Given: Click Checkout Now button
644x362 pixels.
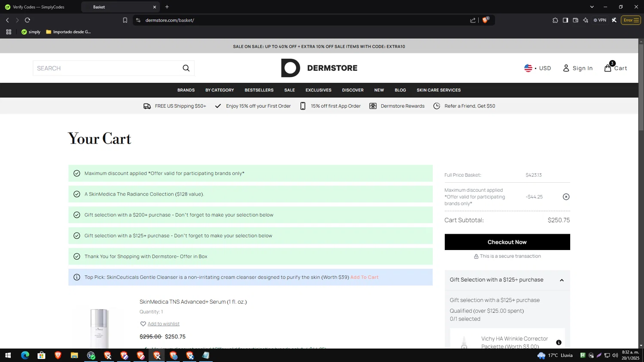Looking at the screenshot, I should 507,242.
